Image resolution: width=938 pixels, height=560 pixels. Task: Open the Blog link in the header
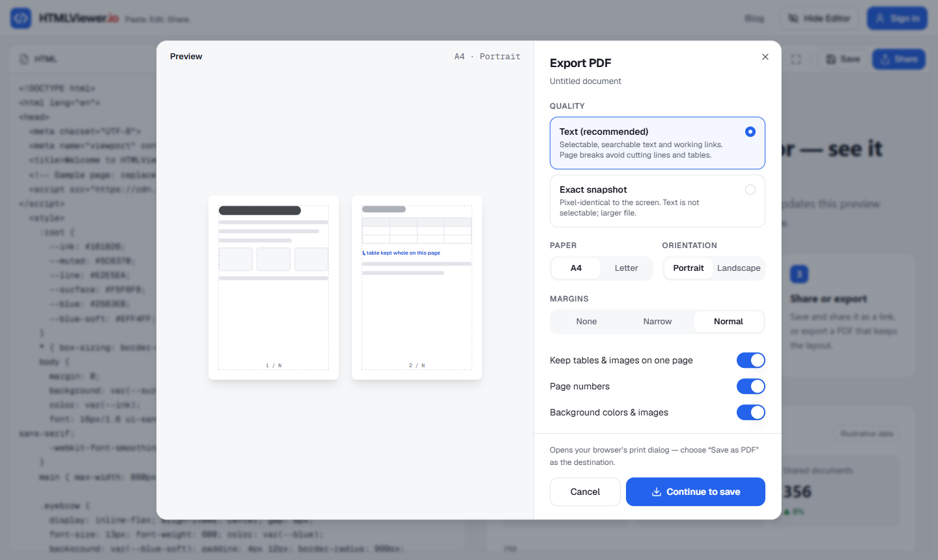pyautogui.click(x=754, y=18)
